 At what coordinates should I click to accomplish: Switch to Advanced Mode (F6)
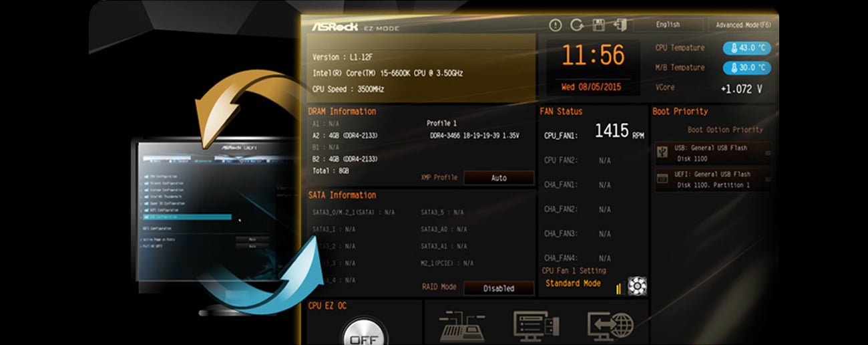[742, 25]
